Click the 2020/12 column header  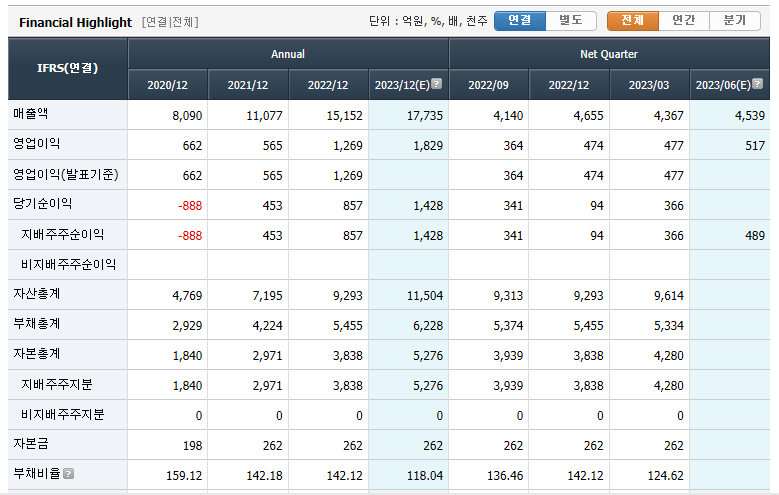(x=167, y=85)
